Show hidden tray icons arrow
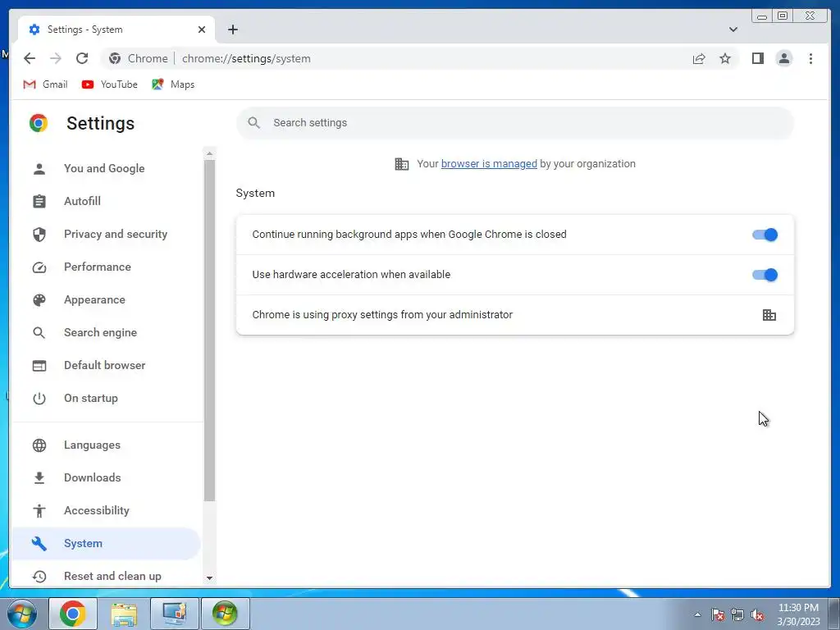This screenshot has width=840, height=630. point(697,614)
